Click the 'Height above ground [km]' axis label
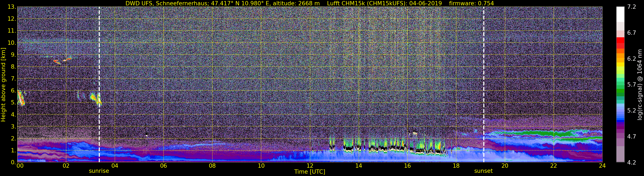 coord(3,85)
